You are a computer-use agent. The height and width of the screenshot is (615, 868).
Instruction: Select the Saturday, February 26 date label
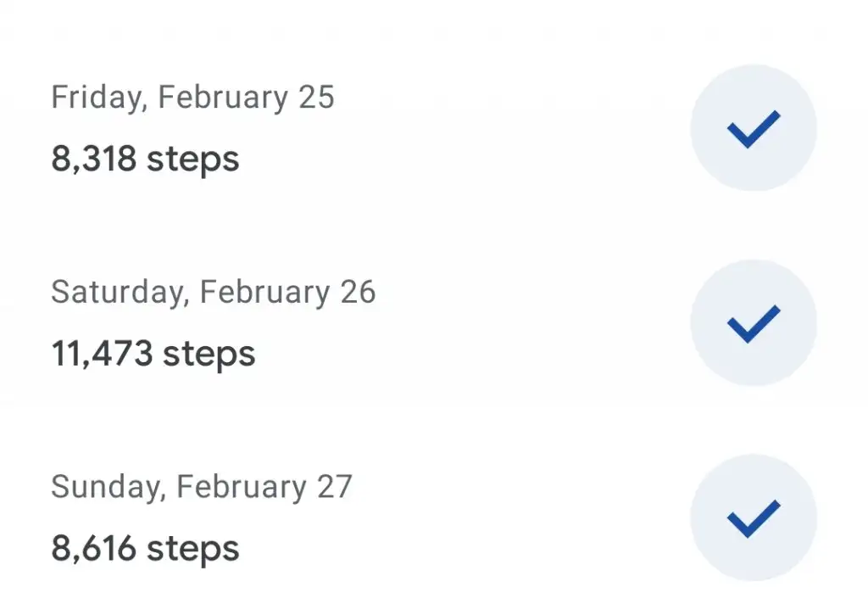tap(213, 293)
